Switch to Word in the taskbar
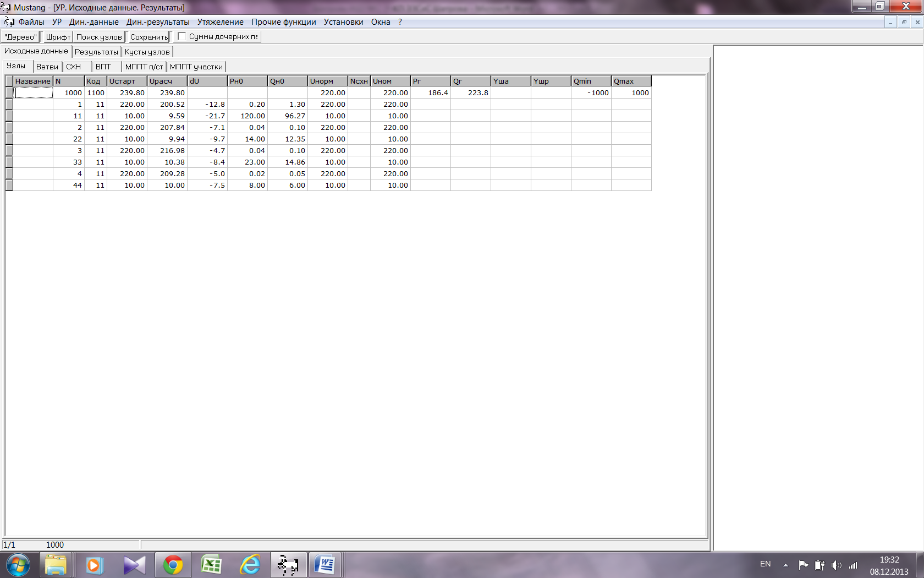 pyautogui.click(x=325, y=565)
